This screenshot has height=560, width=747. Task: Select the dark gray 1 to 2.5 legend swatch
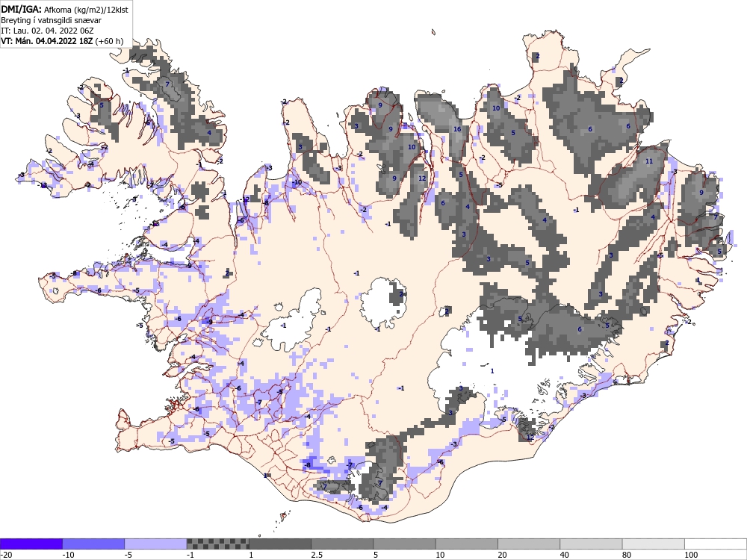(280, 544)
